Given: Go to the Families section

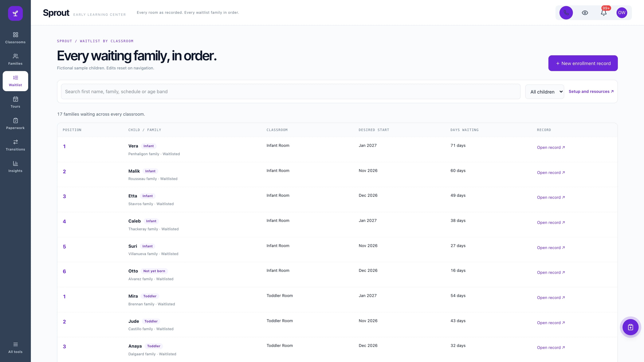Looking at the screenshot, I should pos(15,59).
